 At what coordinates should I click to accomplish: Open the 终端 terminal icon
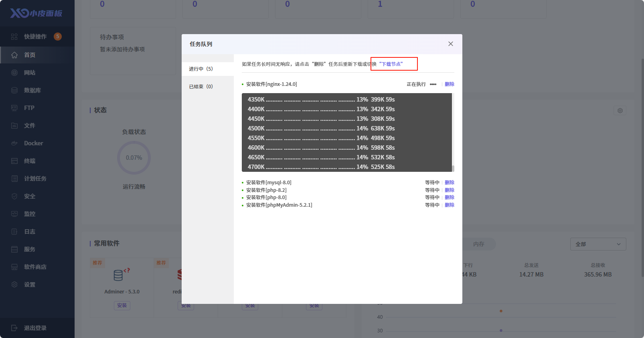point(14,161)
